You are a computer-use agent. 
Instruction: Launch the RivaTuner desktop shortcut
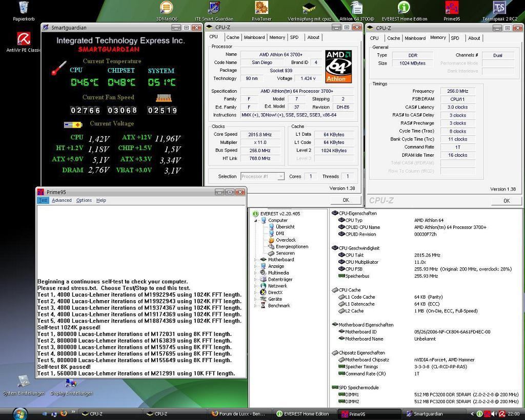tap(261, 11)
